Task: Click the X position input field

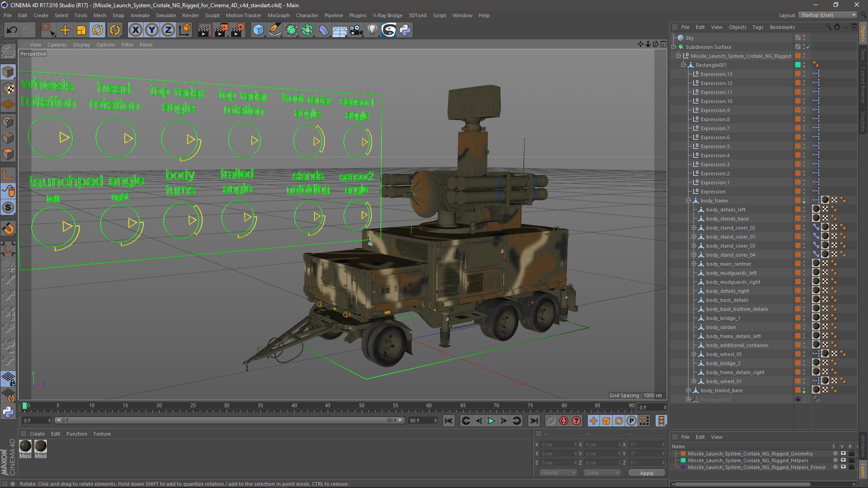Action: 559,445
